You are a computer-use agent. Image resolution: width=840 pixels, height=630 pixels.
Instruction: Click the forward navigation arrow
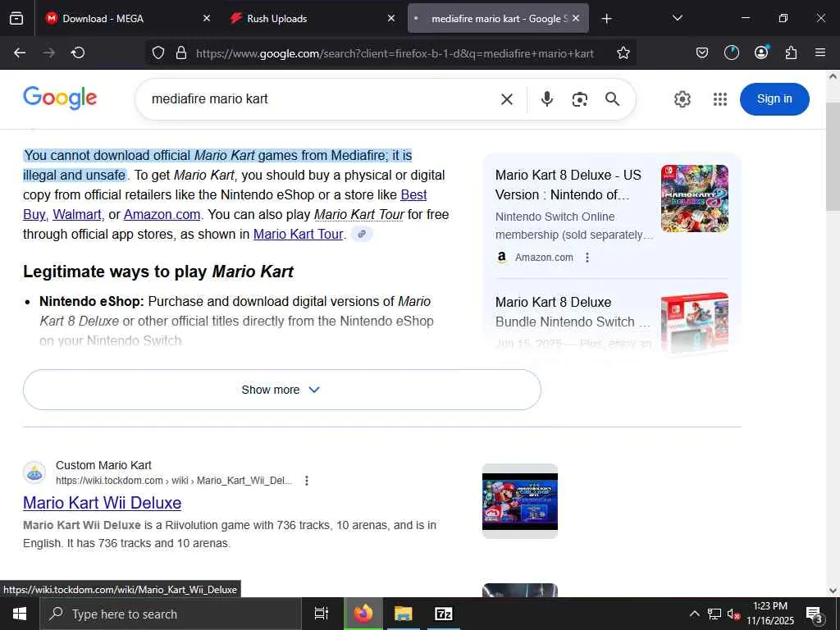[x=48, y=52]
